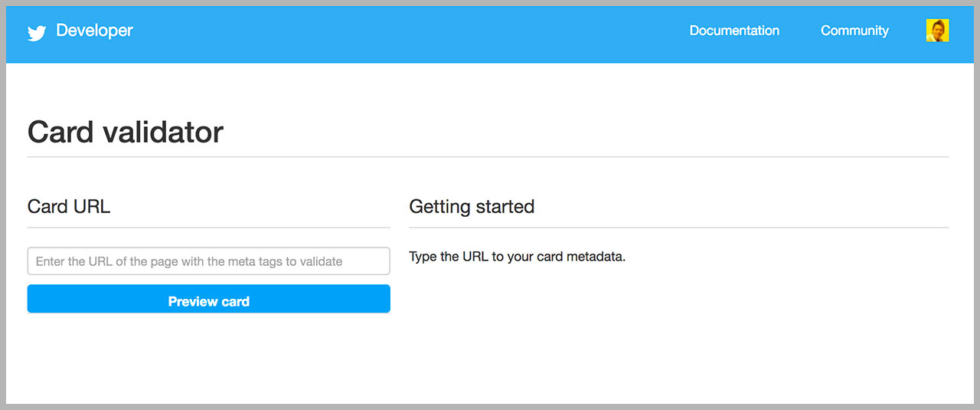Open the user profile avatar menu
Screen dimensions: 980x410
(937, 31)
